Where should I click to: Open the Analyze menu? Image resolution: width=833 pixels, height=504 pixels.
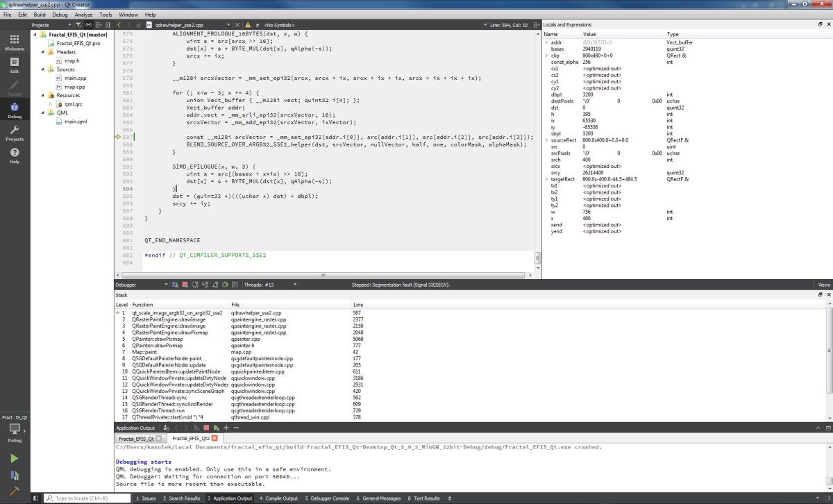[x=83, y=14]
